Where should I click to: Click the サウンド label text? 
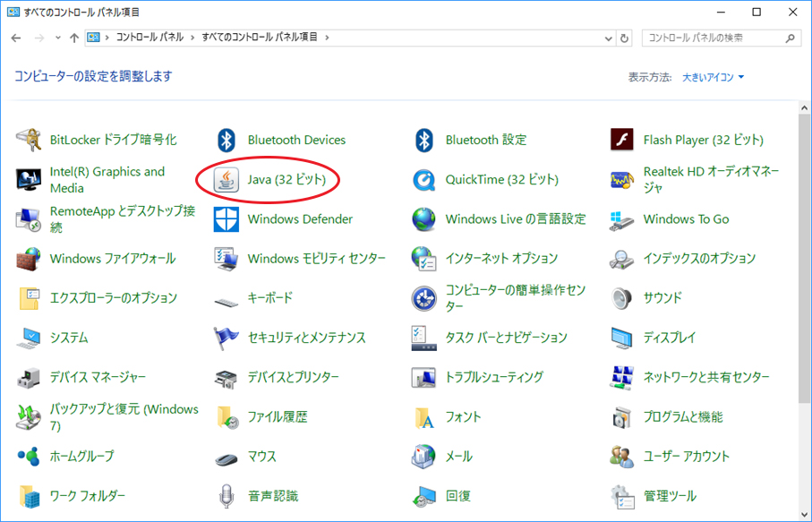(x=662, y=298)
